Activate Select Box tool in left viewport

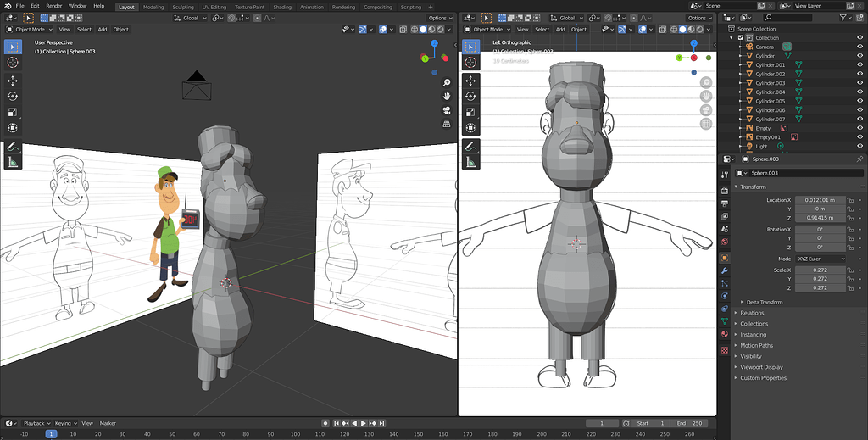click(x=12, y=47)
